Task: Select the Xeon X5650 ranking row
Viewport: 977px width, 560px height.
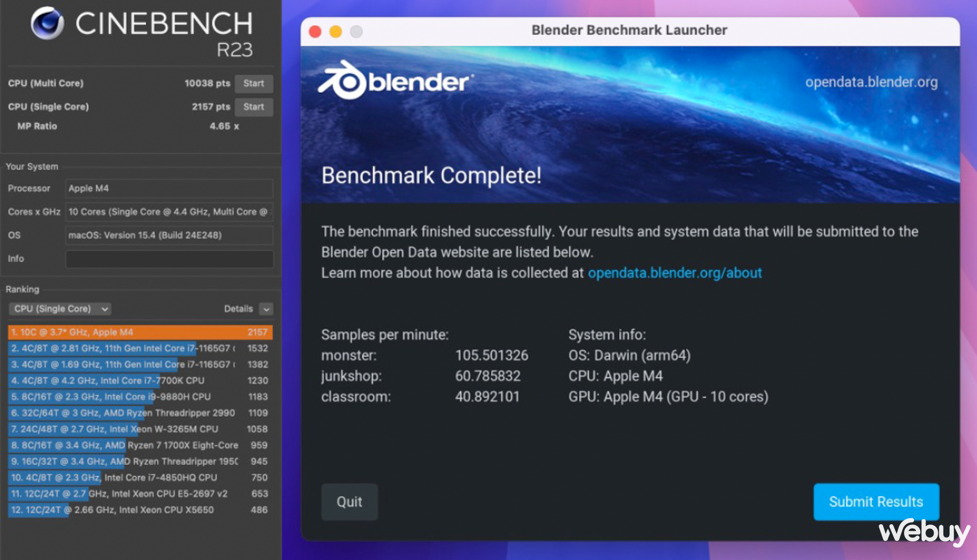Action: coord(140,510)
